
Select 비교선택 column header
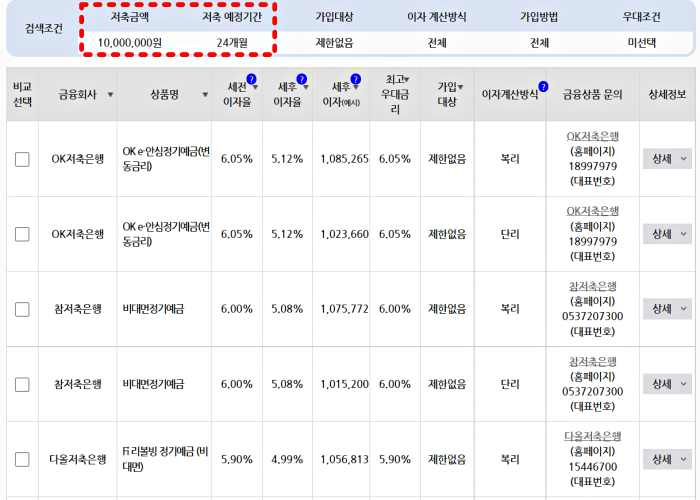[x=22, y=94]
